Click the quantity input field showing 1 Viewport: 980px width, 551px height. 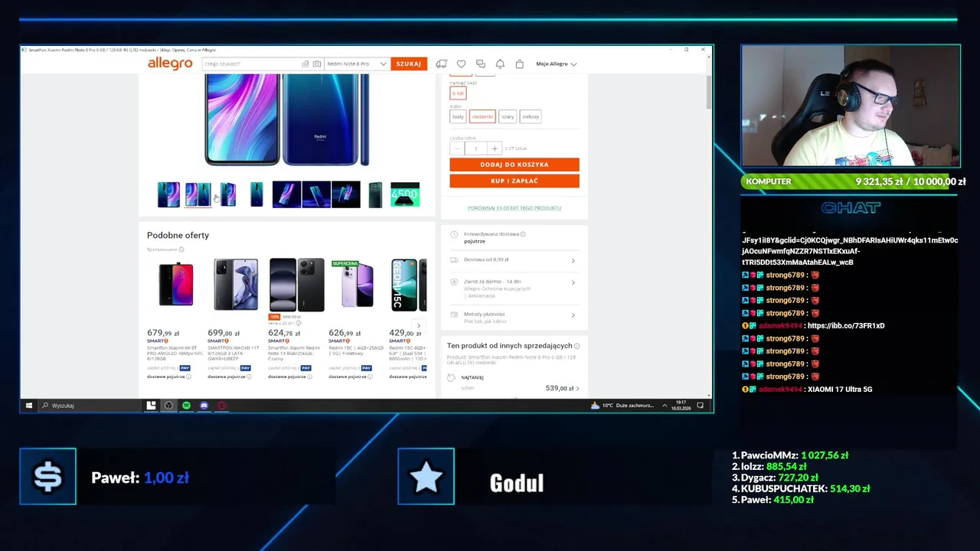click(475, 148)
